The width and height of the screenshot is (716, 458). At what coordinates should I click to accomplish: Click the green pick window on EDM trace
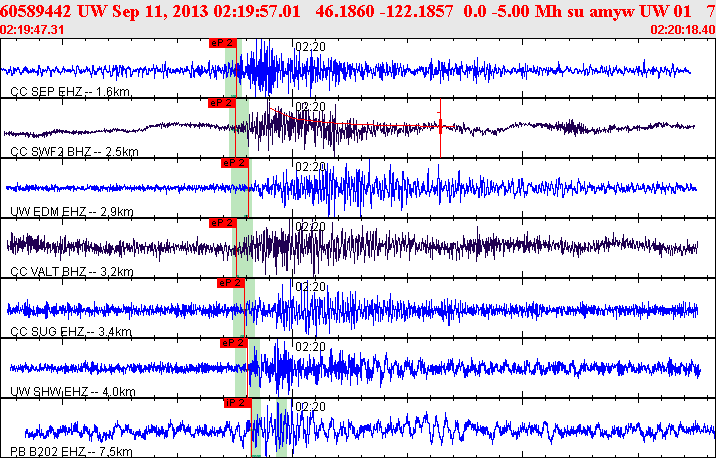click(x=241, y=188)
